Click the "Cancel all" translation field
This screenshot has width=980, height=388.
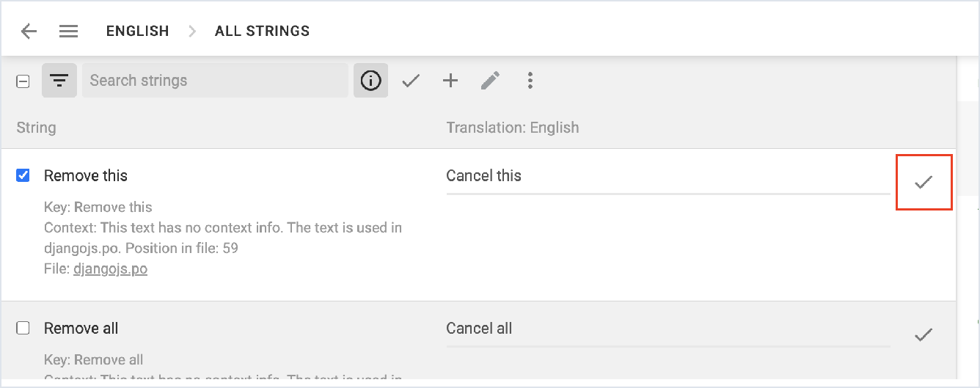point(666,329)
